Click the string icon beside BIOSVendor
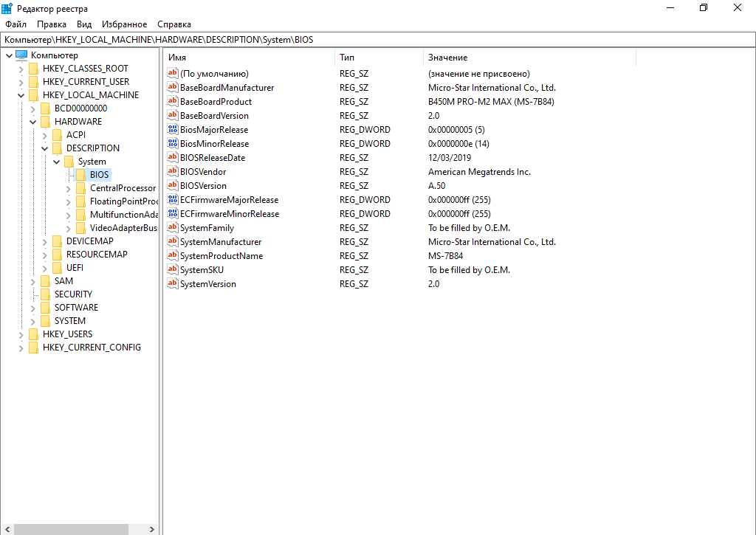This screenshot has height=535, width=756. pyautogui.click(x=173, y=172)
